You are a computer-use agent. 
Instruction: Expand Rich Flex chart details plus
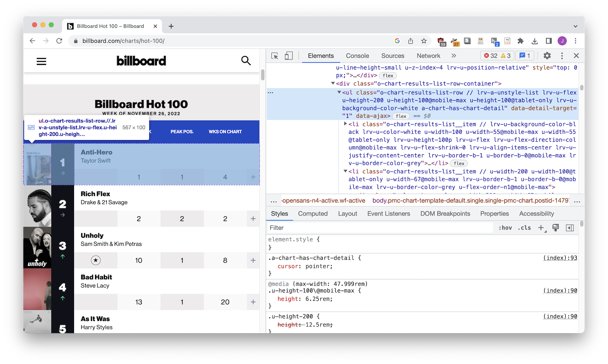point(253,218)
